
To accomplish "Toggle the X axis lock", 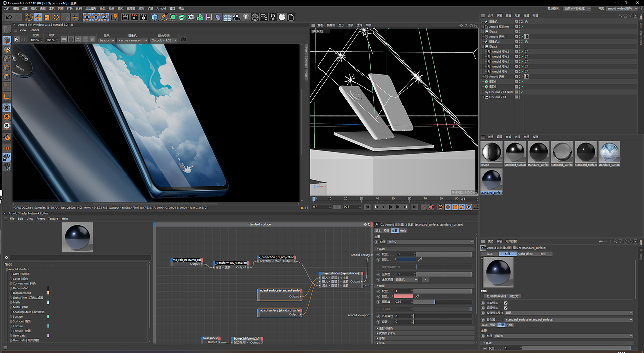I will [x=87, y=17].
